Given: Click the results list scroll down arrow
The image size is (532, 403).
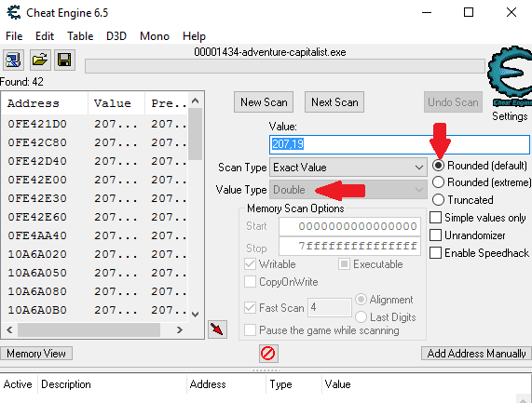Looking at the screenshot, I should tap(195, 315).
